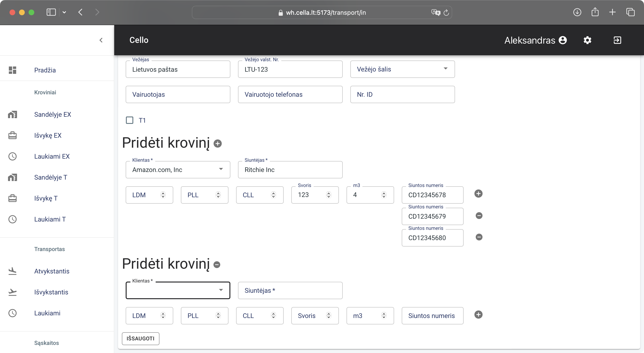Click the Aleksandras user account icon
644x353 pixels.
point(563,40)
